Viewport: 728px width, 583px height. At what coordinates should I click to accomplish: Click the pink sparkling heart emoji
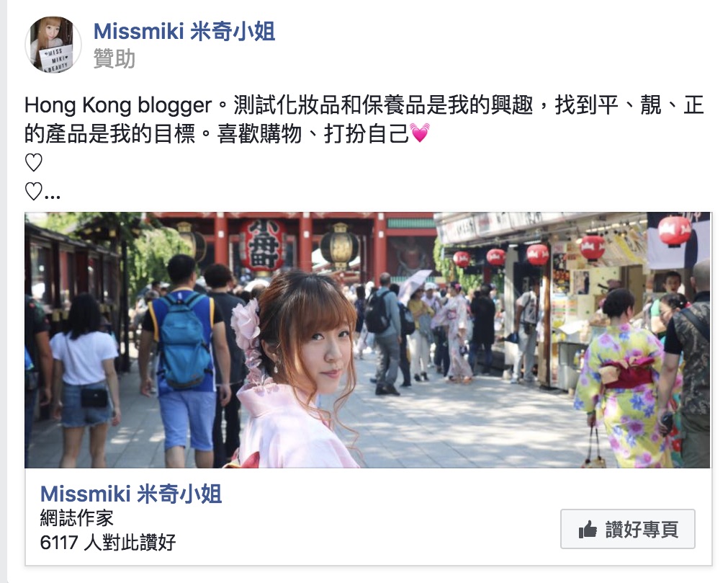(420, 133)
